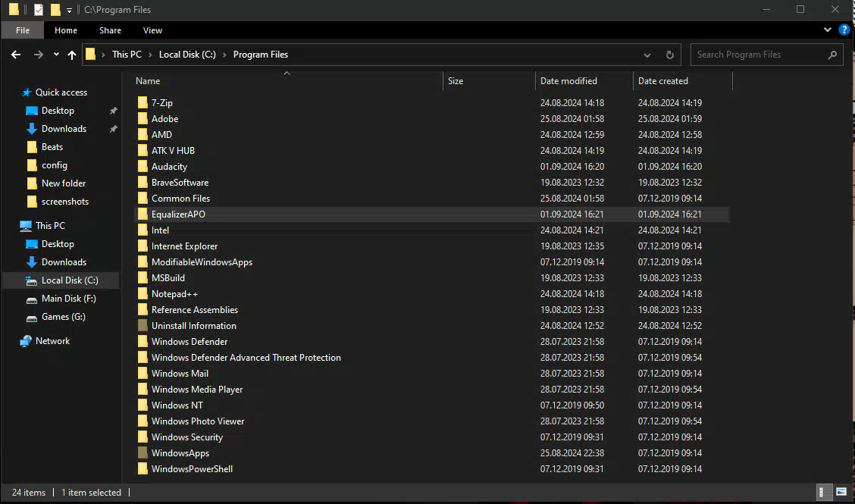Viewport: 855px width, 504px height.
Task: Select the Common Files folder name
Action: click(x=180, y=198)
